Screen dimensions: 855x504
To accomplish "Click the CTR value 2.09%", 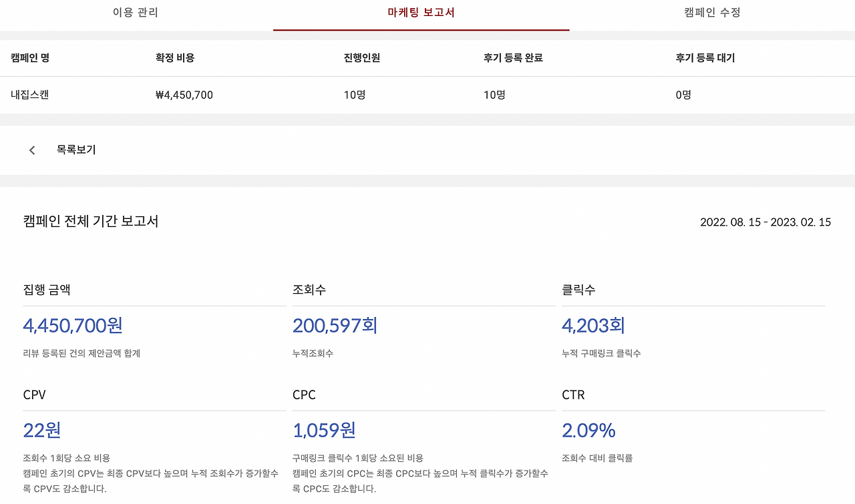I will click(588, 430).
